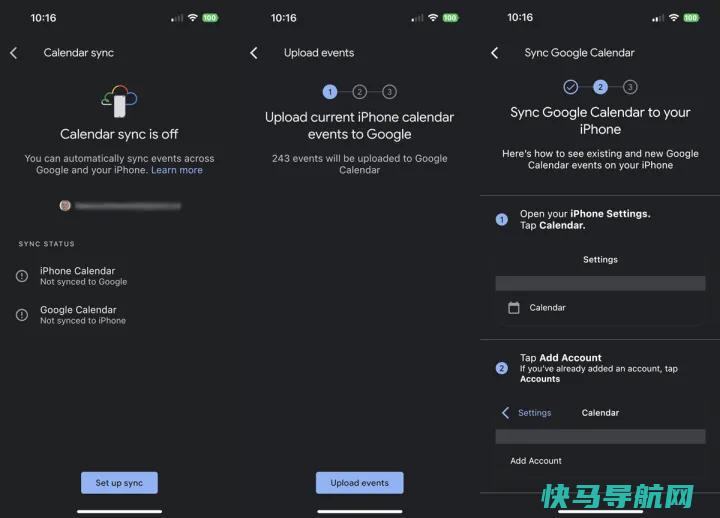Tap the Add Account row
This screenshot has width=720, height=518.
pos(600,461)
